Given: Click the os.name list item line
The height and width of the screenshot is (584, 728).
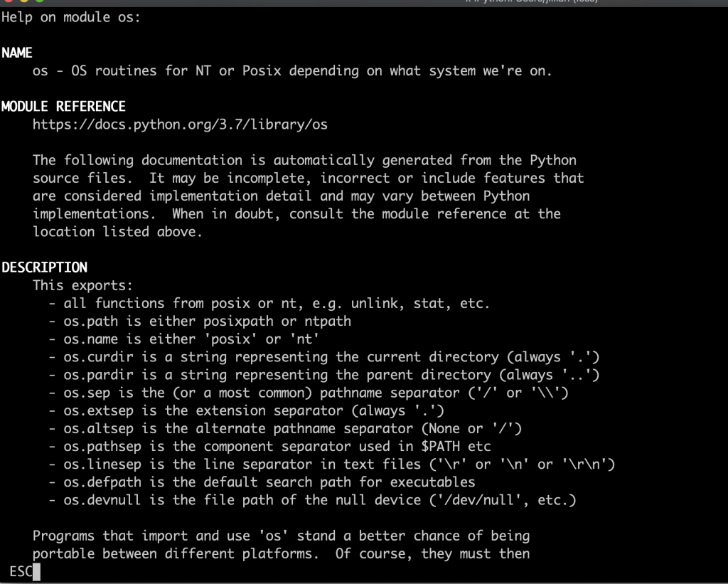Looking at the screenshot, I should [x=185, y=339].
